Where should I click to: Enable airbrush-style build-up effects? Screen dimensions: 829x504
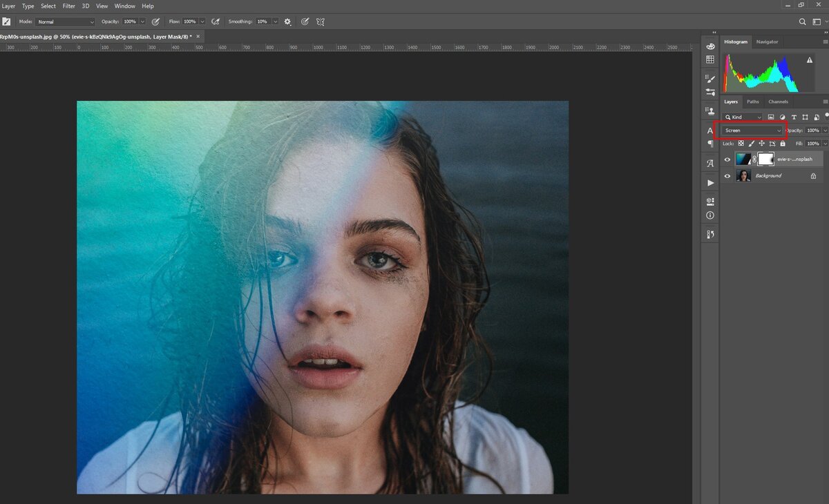(x=216, y=21)
